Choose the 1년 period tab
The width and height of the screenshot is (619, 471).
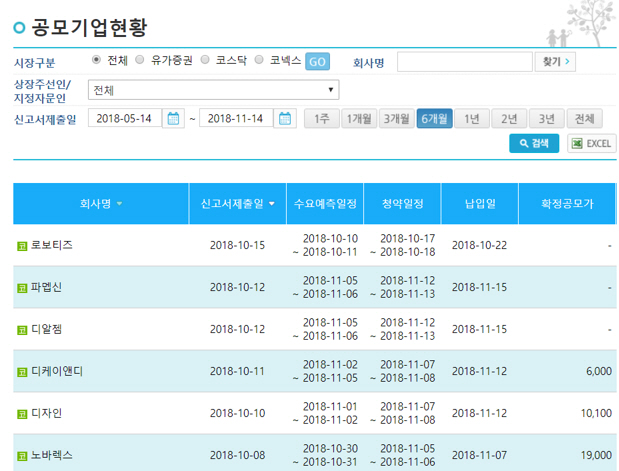[x=472, y=118]
